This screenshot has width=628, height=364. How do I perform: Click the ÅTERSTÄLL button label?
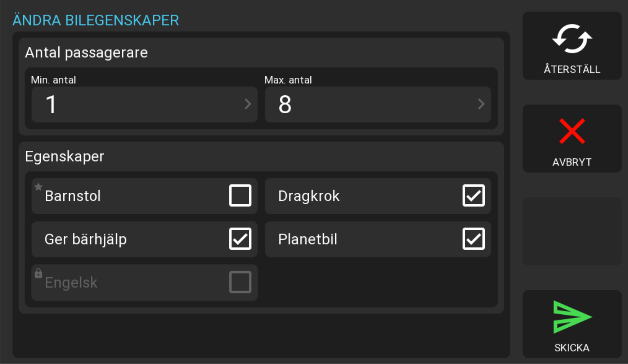(x=572, y=69)
